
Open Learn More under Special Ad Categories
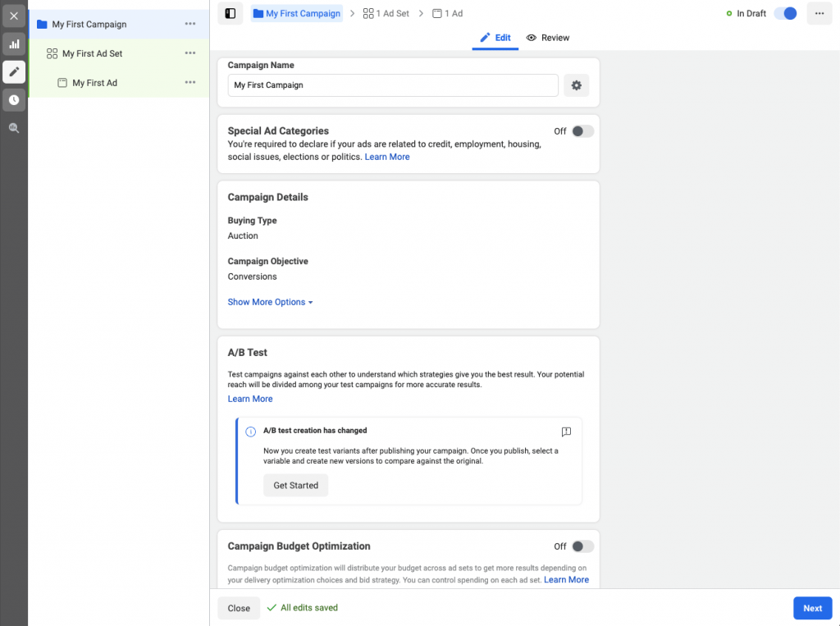click(387, 157)
